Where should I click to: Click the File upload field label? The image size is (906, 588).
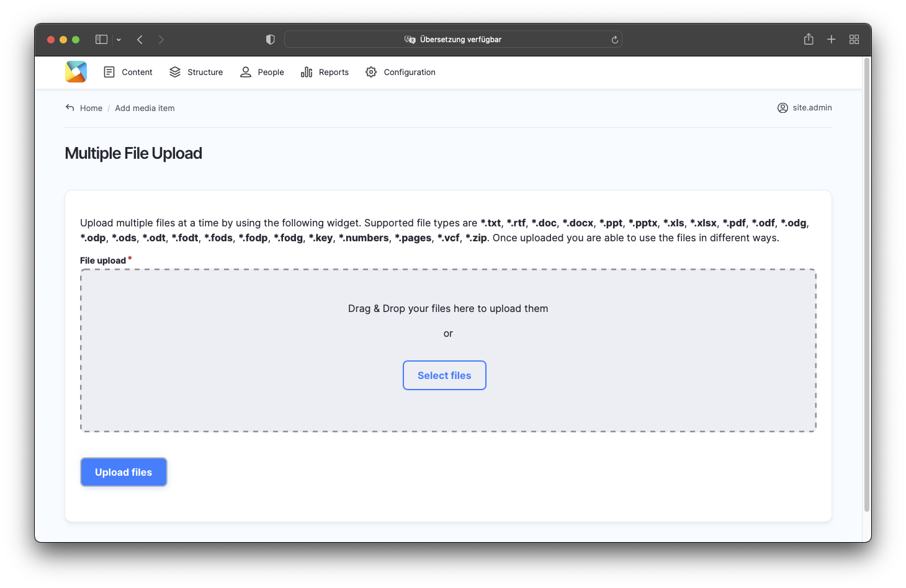tap(103, 261)
